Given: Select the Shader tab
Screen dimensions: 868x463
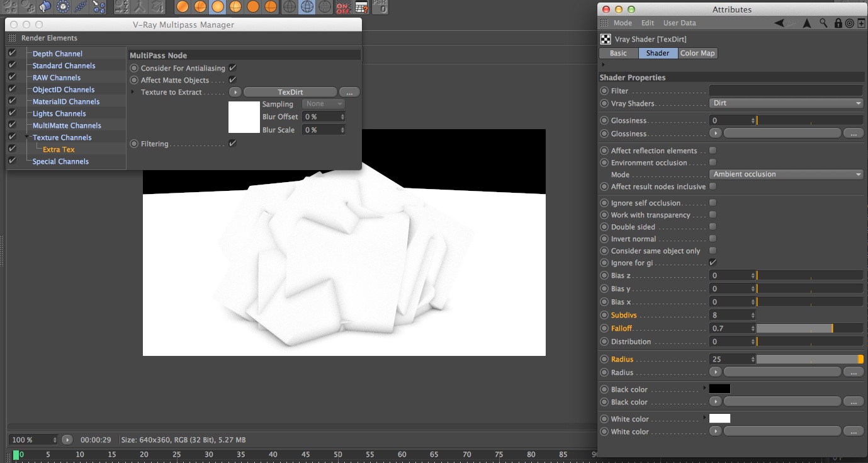Looking at the screenshot, I should coord(658,54).
